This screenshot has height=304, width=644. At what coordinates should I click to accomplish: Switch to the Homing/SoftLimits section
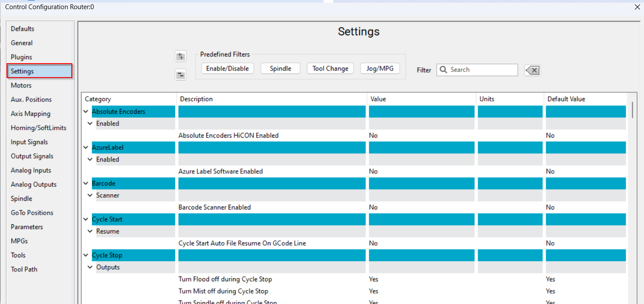(x=38, y=128)
